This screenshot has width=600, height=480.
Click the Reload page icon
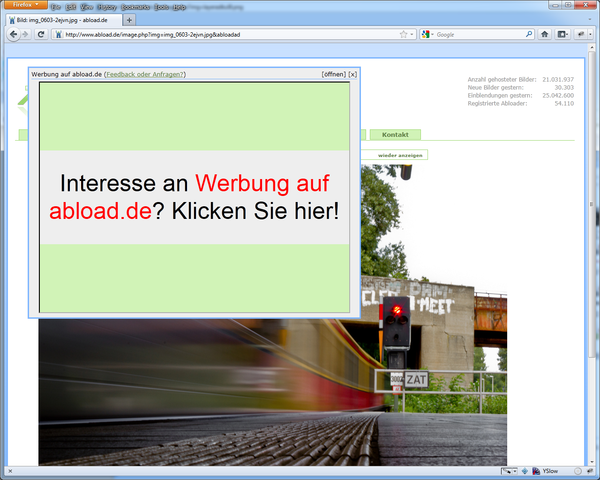[x=41, y=34]
